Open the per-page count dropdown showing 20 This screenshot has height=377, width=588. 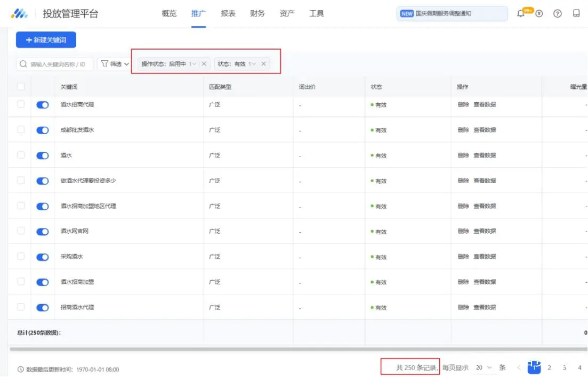point(484,367)
